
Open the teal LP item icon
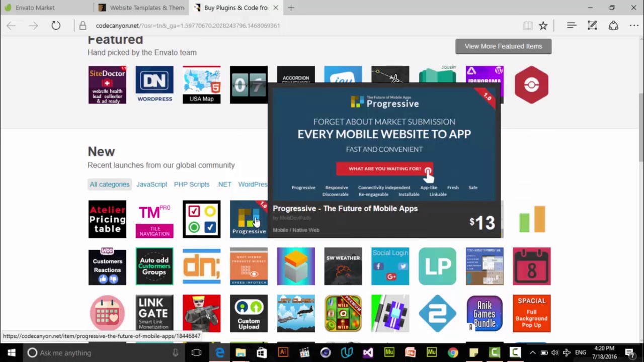click(437, 266)
